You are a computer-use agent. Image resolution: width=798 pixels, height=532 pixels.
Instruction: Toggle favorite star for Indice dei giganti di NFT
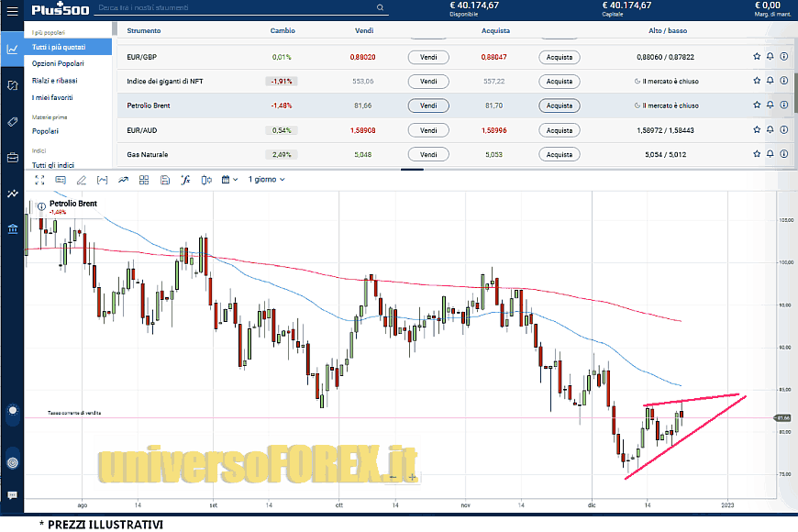tap(757, 81)
